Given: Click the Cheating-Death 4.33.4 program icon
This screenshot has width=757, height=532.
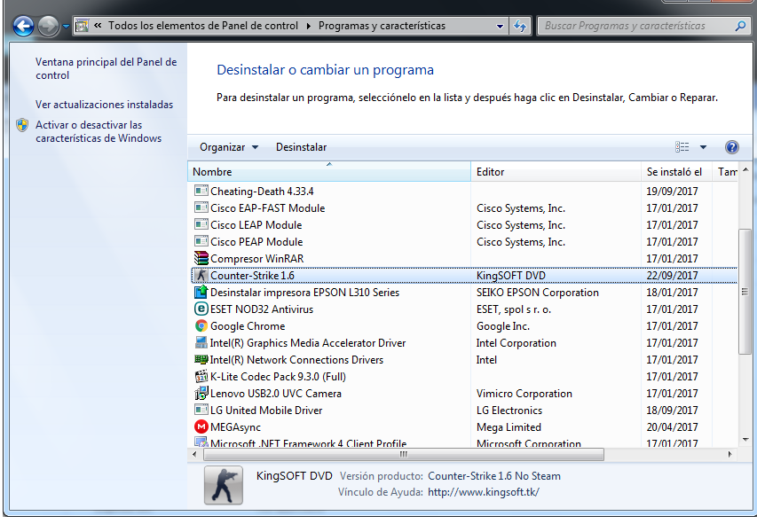Looking at the screenshot, I should [x=201, y=191].
